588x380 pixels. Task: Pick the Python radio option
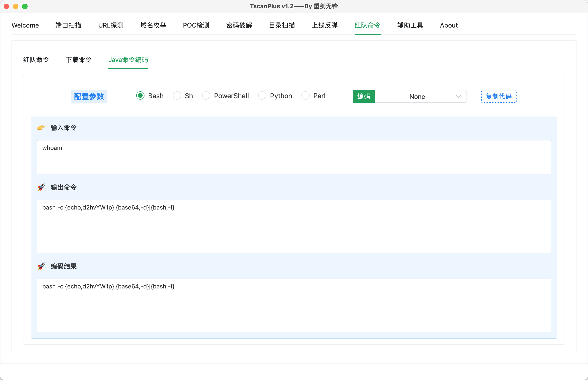(x=262, y=96)
